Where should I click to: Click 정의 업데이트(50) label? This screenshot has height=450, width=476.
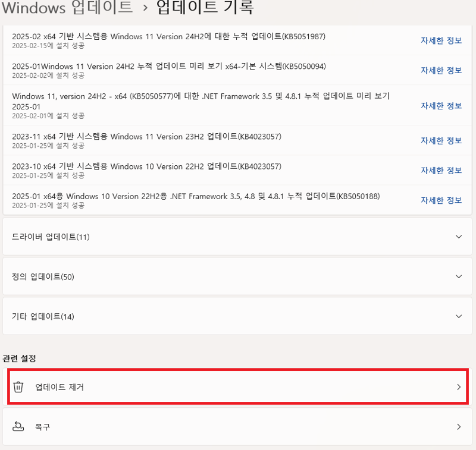point(43,276)
